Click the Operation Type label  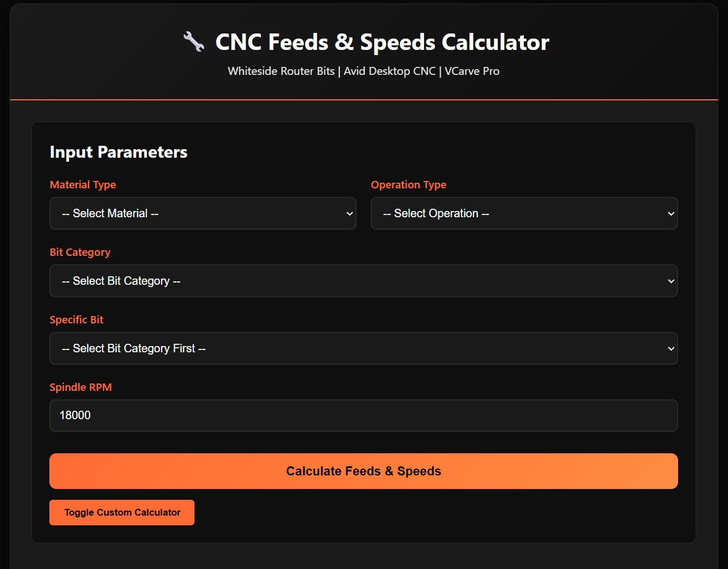[x=408, y=184]
